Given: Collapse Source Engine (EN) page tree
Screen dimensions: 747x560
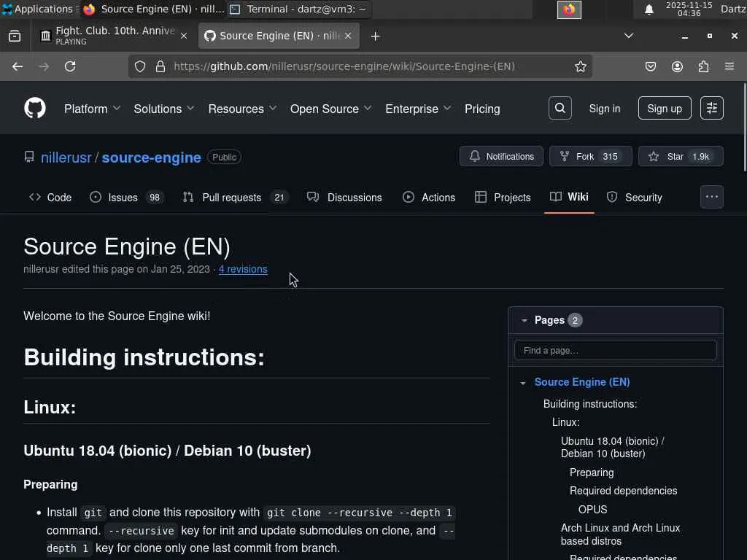Looking at the screenshot, I should point(522,383).
